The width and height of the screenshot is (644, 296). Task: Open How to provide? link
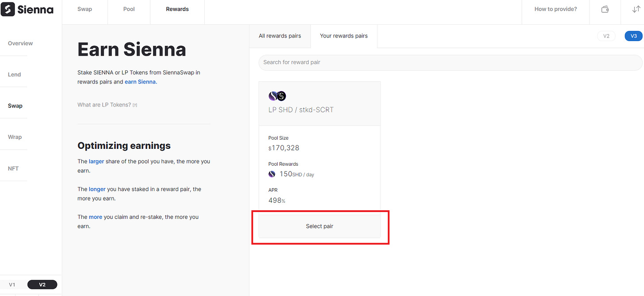pos(556,9)
